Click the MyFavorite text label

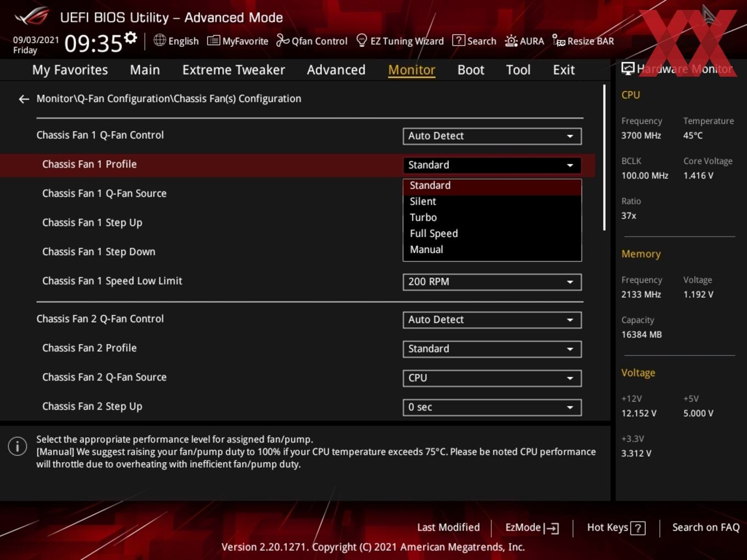(245, 41)
